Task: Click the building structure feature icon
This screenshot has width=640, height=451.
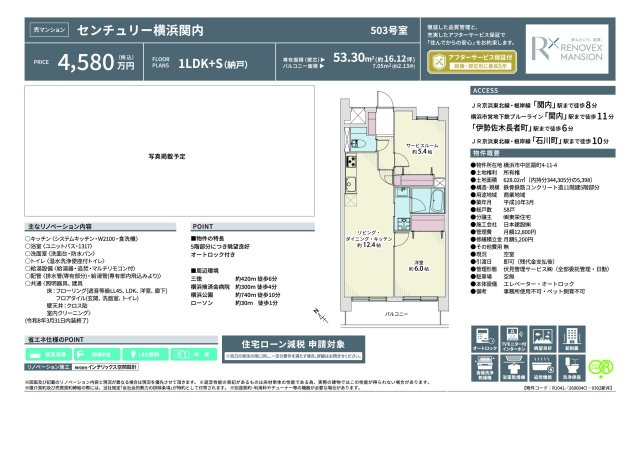Action: point(571,339)
